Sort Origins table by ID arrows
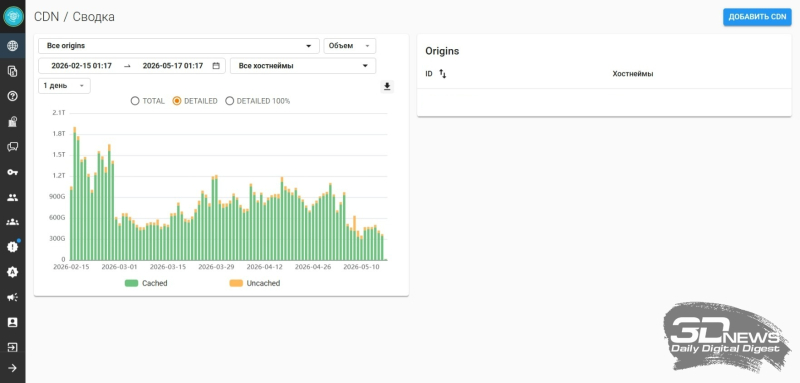 pyautogui.click(x=442, y=74)
